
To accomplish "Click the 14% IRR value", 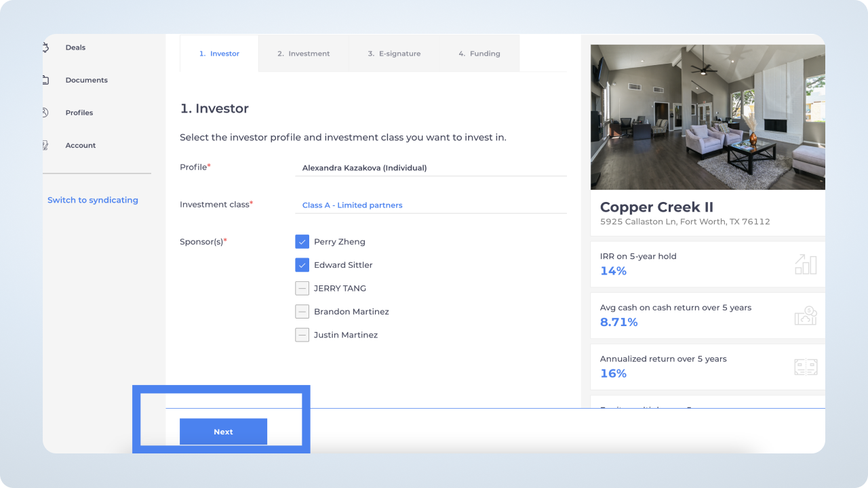I will pyautogui.click(x=613, y=271).
